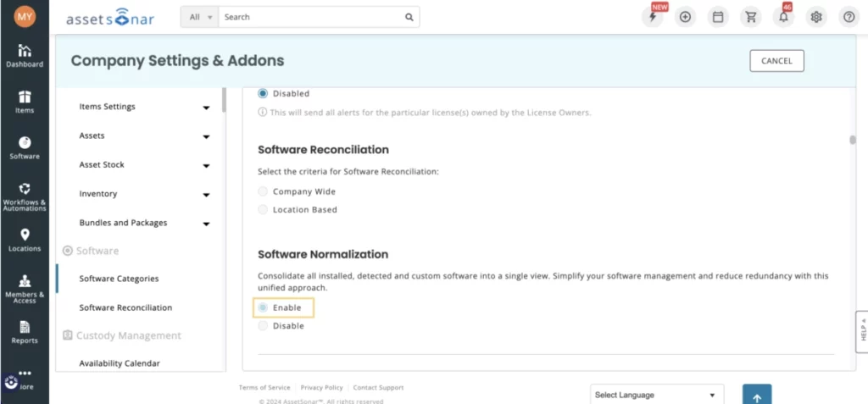Screen dimensions: 868x404
Task: Open the Locations pin icon
Action: [25, 235]
